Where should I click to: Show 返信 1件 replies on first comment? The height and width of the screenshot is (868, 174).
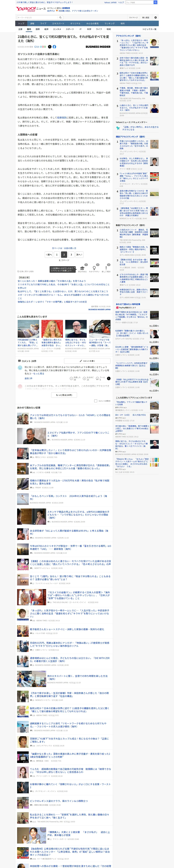click(x=28, y=378)
